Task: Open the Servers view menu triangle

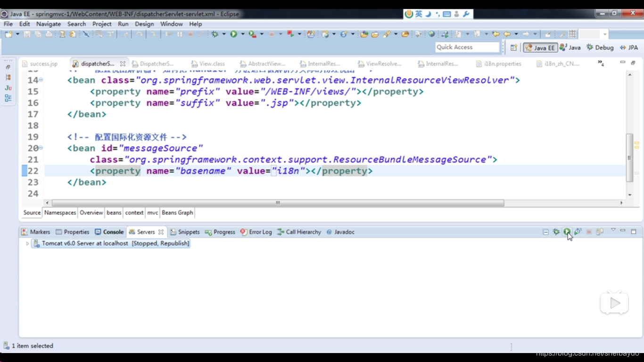Action: [613, 230]
